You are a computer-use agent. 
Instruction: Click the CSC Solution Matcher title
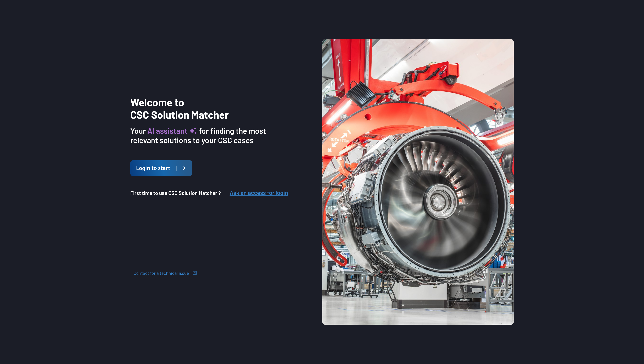(179, 115)
